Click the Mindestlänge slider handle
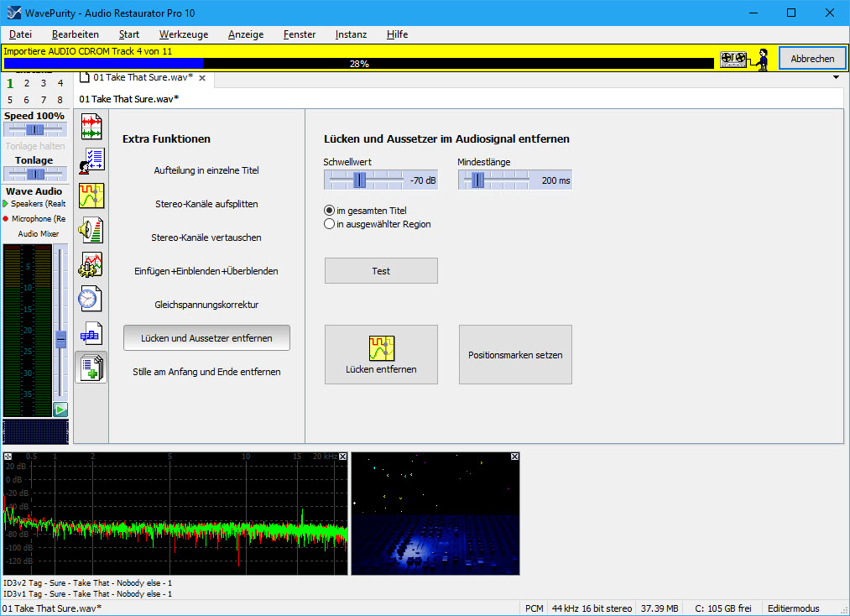Viewport: 850px width, 616px height. (477, 180)
